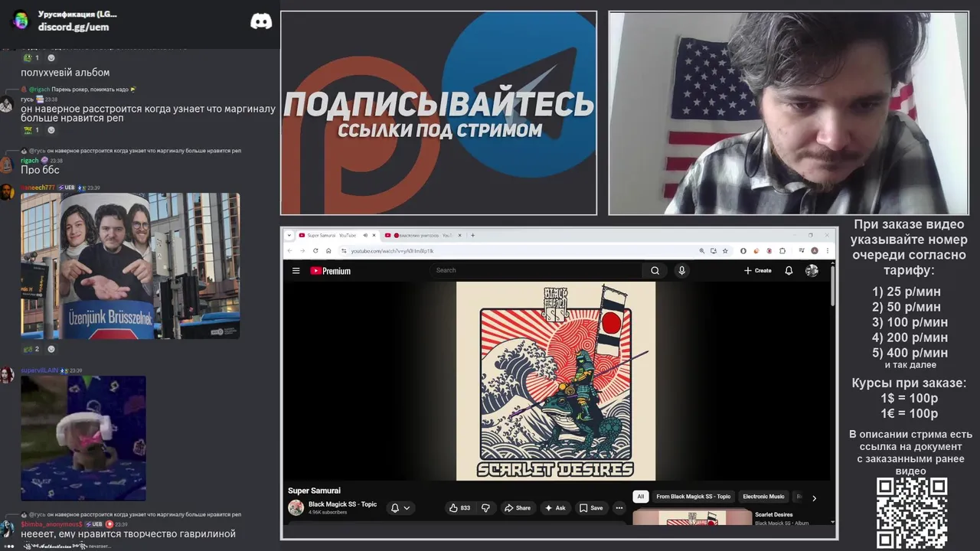Open the YouTube account avatar menu

click(812, 270)
